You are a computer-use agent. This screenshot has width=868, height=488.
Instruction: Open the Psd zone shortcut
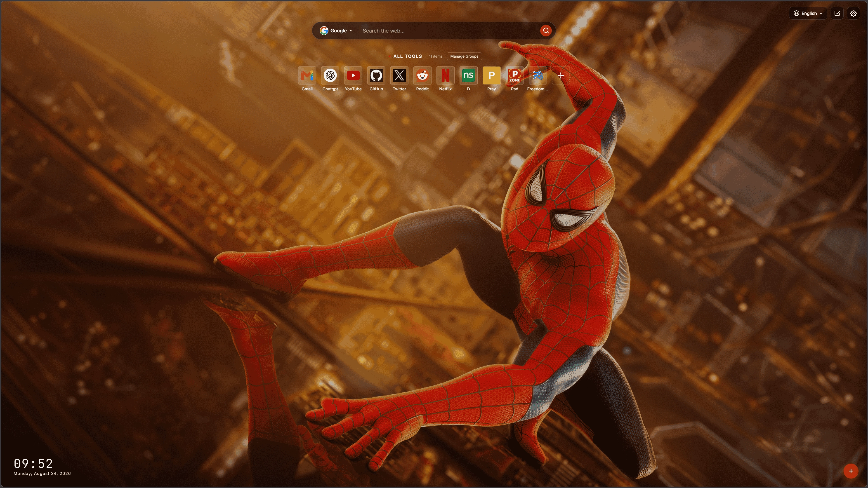pyautogui.click(x=514, y=76)
